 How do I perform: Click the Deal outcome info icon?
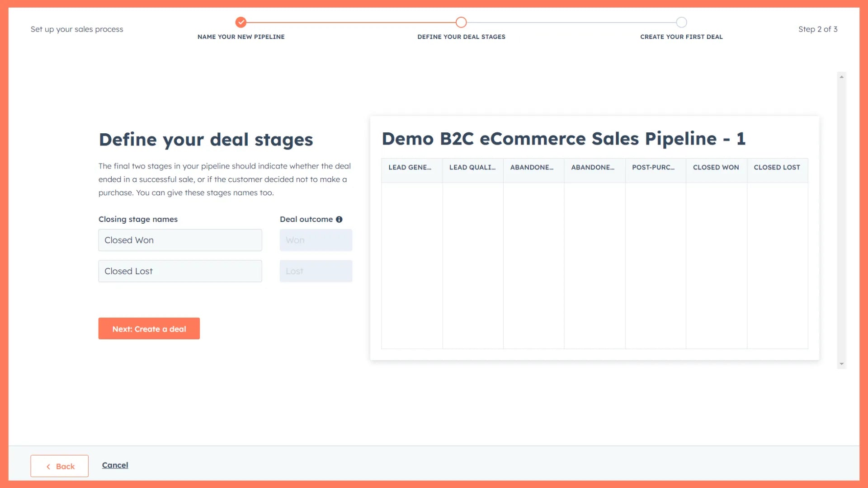coord(340,219)
